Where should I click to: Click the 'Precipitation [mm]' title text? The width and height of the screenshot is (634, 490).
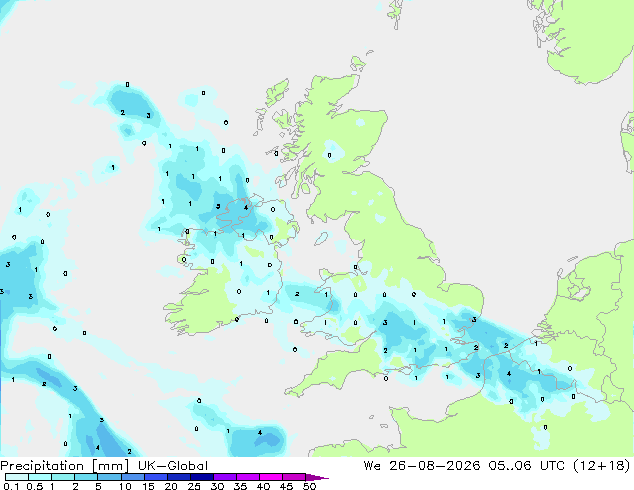click(64, 466)
